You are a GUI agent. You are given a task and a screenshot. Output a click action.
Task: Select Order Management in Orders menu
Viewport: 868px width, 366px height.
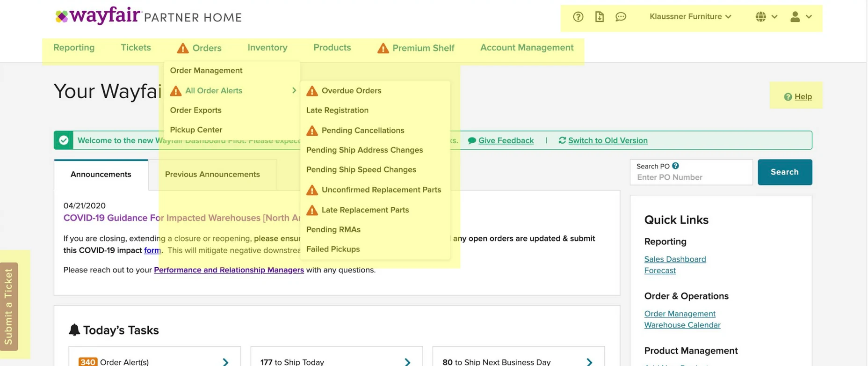tap(206, 71)
